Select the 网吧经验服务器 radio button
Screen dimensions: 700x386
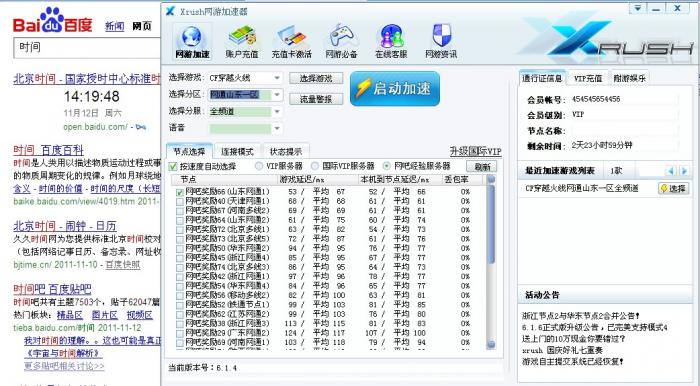click(x=387, y=166)
